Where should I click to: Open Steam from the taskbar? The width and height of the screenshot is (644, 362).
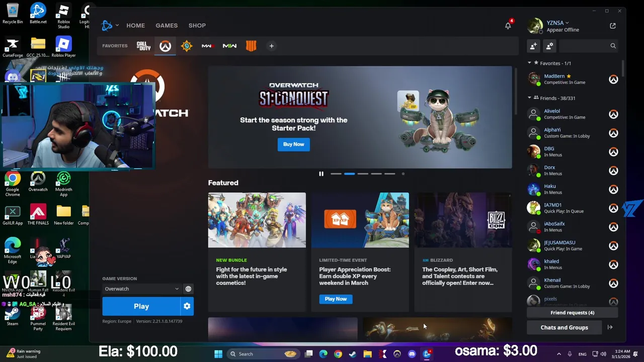tap(353, 354)
